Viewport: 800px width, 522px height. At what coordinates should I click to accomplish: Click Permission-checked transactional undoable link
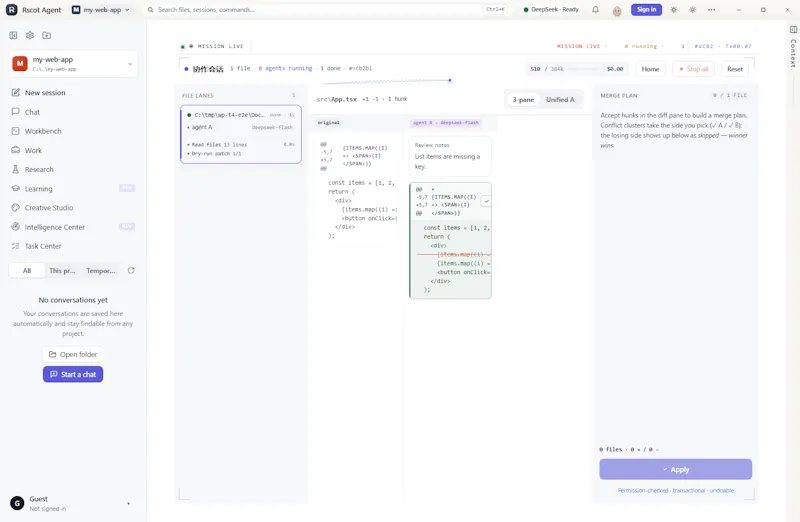(x=676, y=490)
